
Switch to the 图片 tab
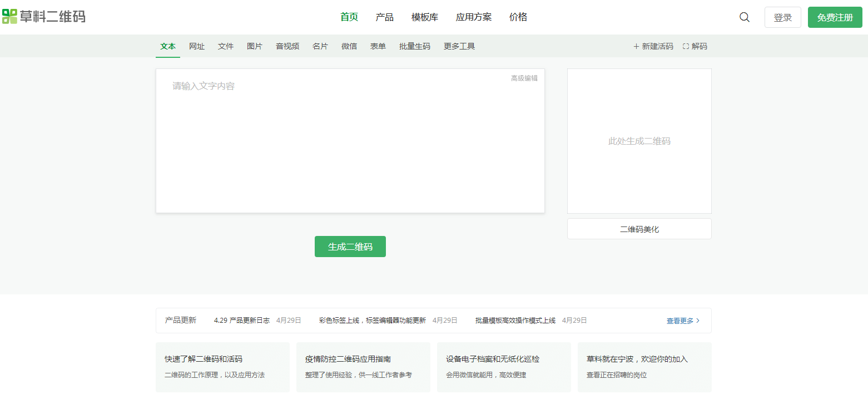[254, 46]
